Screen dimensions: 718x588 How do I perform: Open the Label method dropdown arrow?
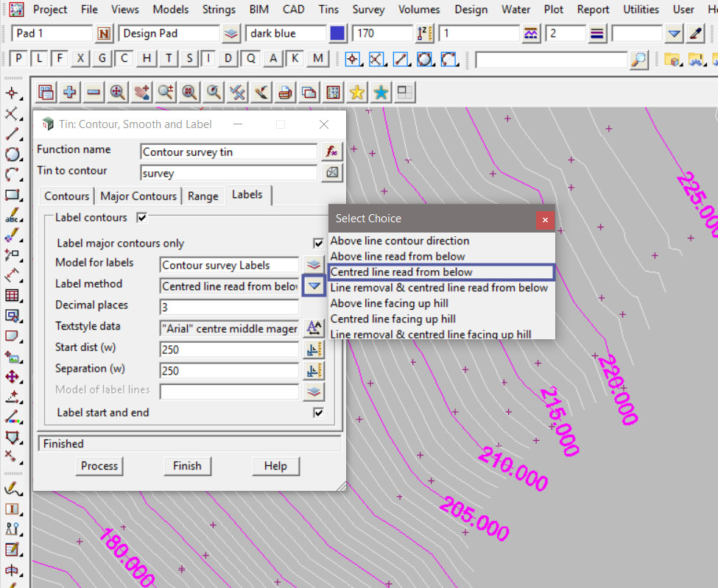tap(314, 286)
